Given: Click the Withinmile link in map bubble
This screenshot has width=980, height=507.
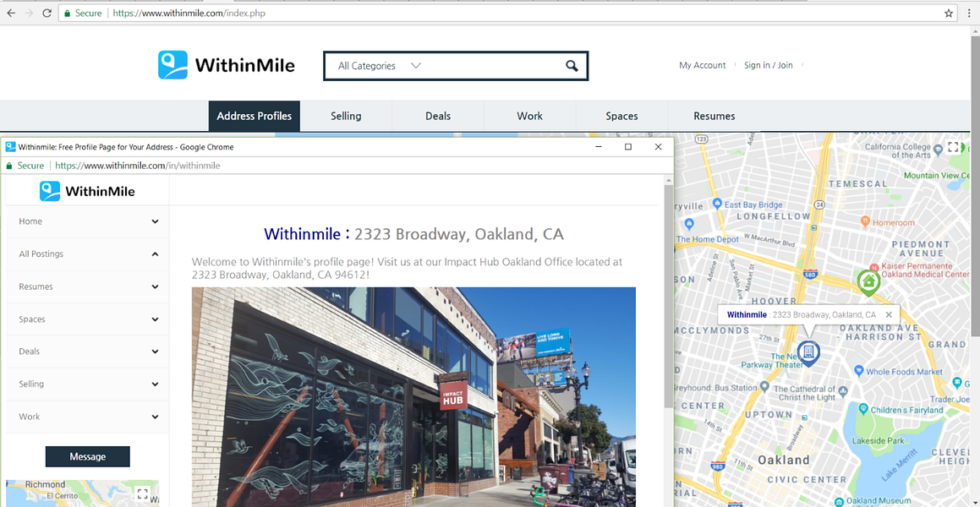Looking at the screenshot, I should coord(747,314).
